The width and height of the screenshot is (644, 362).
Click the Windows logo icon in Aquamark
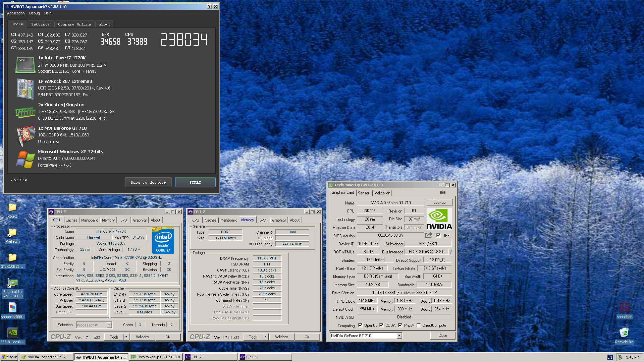pyautogui.click(x=25, y=159)
